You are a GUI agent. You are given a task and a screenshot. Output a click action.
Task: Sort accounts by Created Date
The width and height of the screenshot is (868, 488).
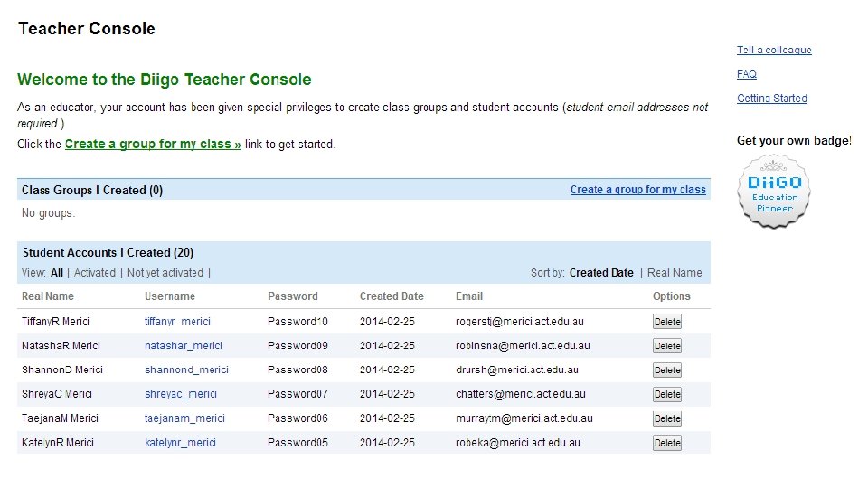pos(601,273)
